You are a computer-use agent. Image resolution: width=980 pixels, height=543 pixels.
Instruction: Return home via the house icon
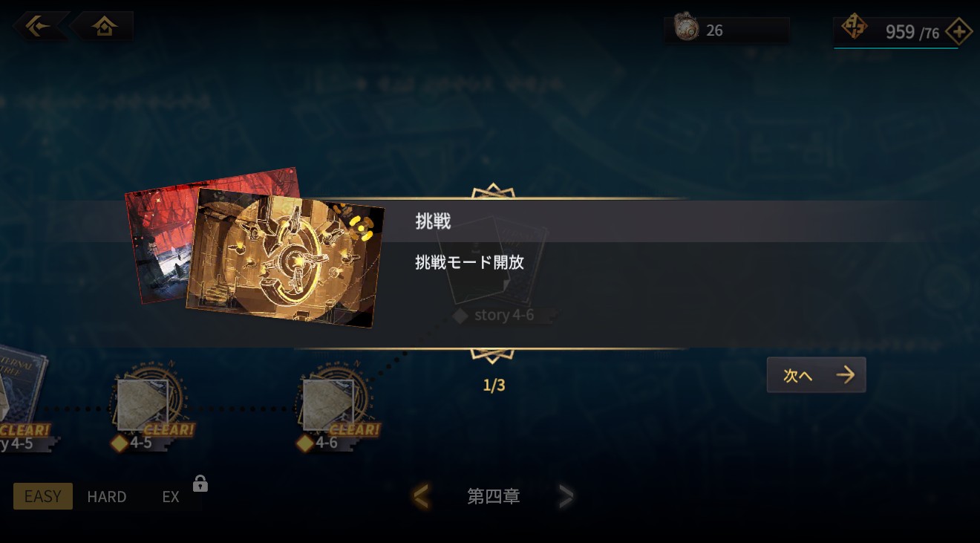point(105,27)
